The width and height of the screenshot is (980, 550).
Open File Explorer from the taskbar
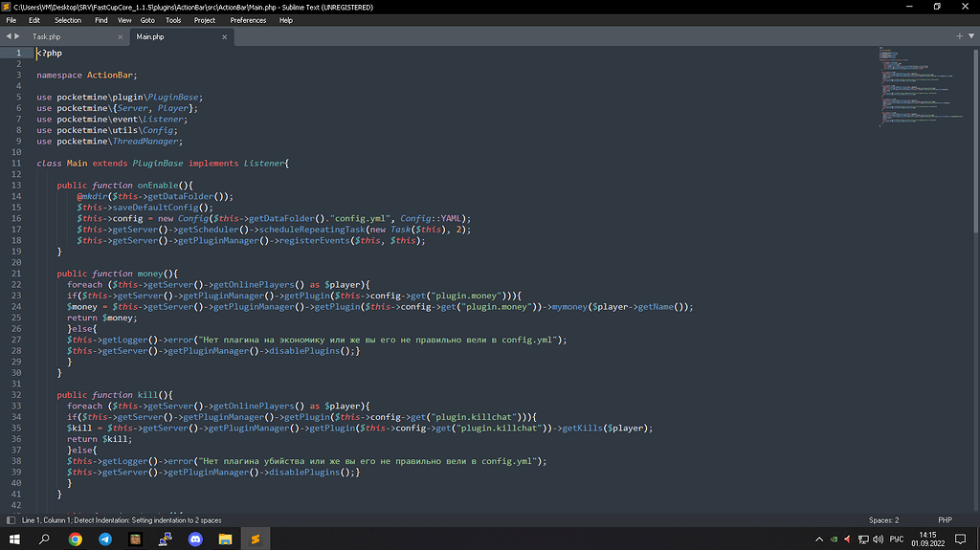click(225, 539)
